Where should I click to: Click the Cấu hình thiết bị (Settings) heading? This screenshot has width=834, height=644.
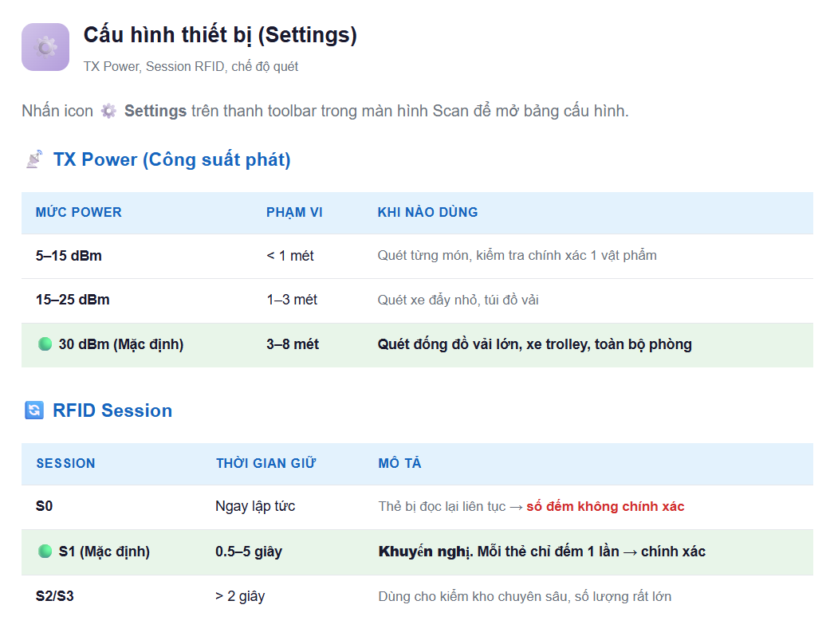click(x=220, y=35)
